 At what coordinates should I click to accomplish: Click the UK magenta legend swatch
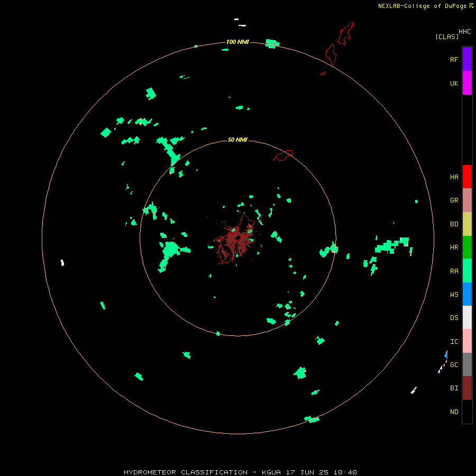point(467,83)
